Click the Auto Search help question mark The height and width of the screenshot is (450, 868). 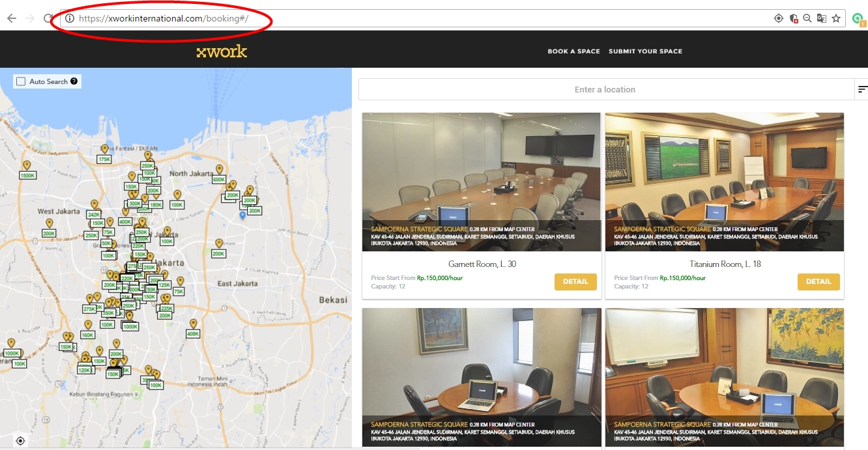(x=74, y=81)
